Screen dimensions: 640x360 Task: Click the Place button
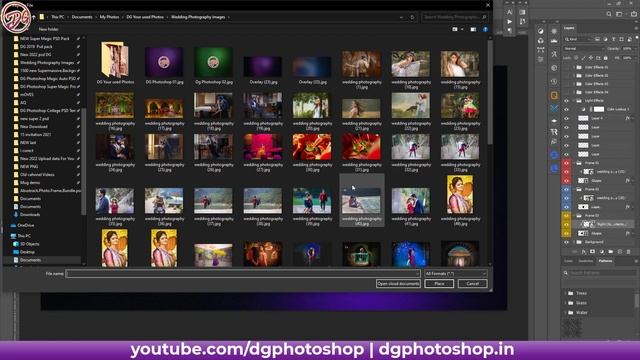tap(439, 284)
